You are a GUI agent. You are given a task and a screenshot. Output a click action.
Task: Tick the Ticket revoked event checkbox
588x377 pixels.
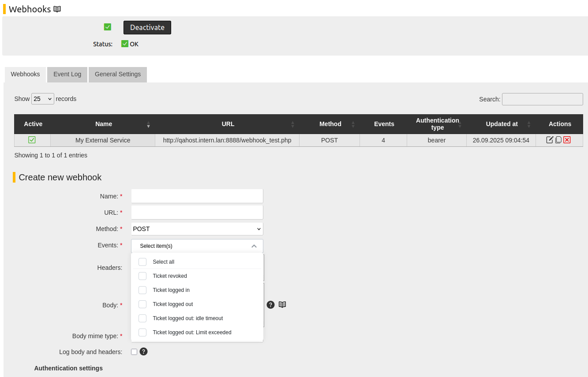[142, 276]
